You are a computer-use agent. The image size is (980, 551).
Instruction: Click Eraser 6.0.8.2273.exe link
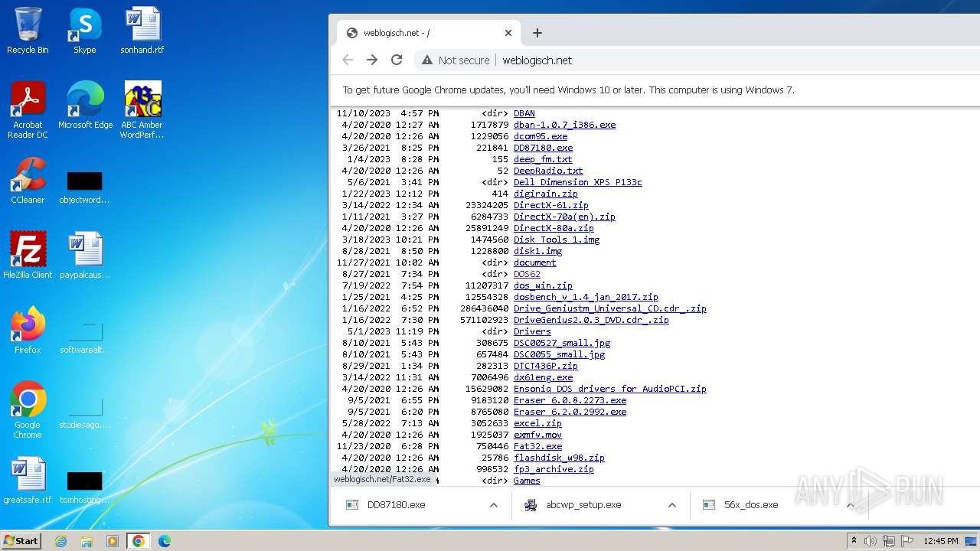[570, 400]
